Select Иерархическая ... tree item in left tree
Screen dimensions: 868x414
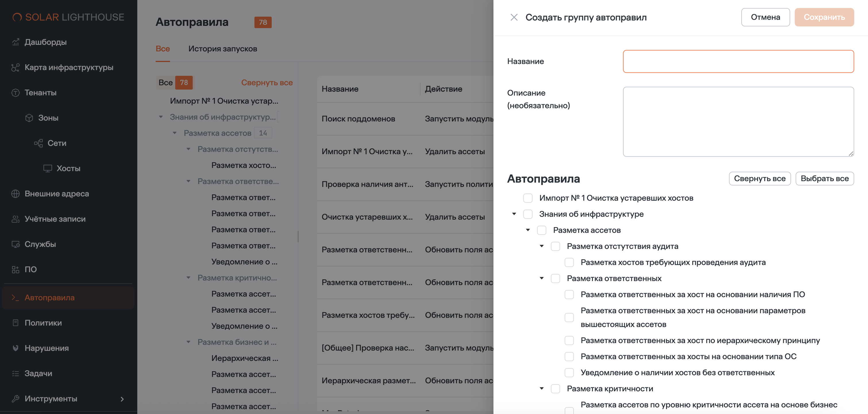[x=245, y=358]
